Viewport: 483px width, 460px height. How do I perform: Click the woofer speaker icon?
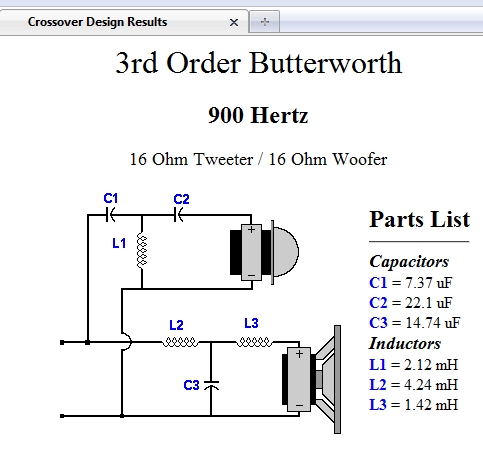(311, 379)
